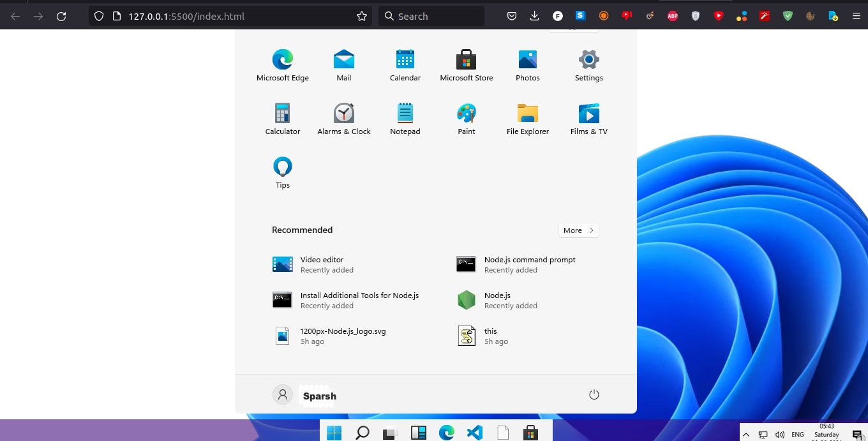Go back to the previous page
This screenshot has width=868, height=441.
15,16
